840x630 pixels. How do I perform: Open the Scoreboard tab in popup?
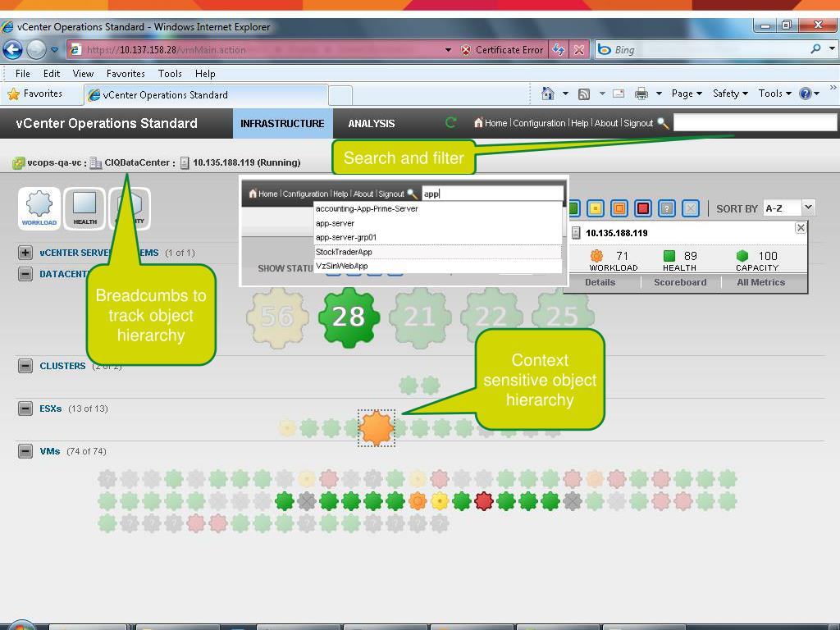(x=680, y=282)
